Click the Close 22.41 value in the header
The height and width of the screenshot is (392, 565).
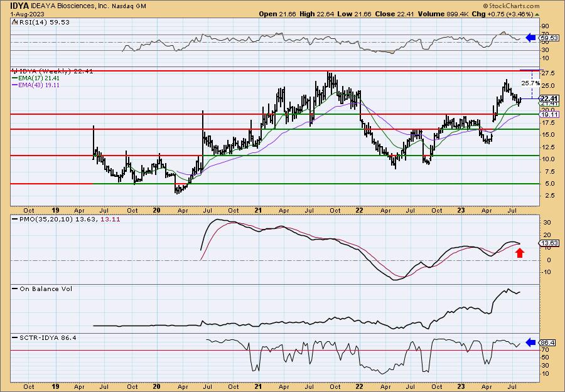point(394,14)
